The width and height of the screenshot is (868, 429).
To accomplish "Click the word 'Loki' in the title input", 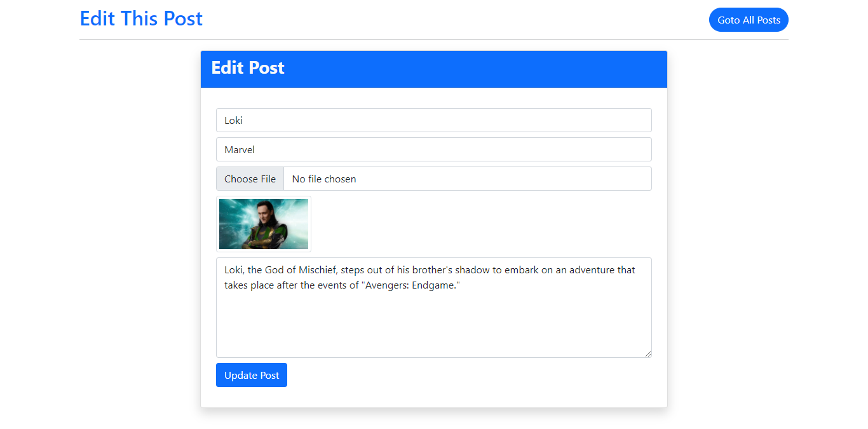I will pyautogui.click(x=233, y=120).
